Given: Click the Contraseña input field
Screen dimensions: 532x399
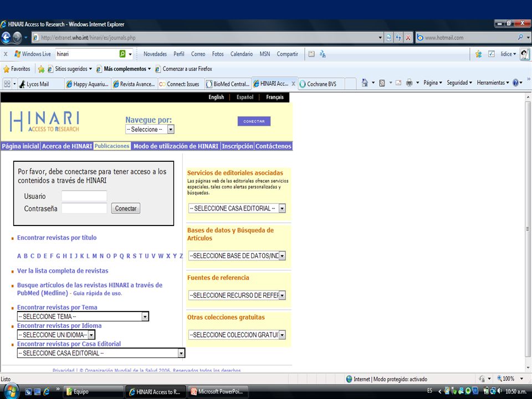Looking at the screenshot, I should (84, 208).
